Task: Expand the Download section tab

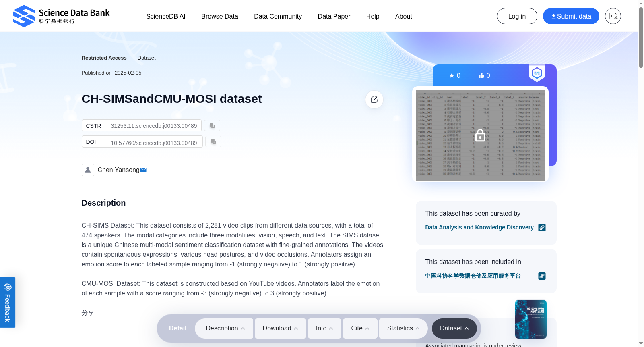Action: [x=281, y=328]
